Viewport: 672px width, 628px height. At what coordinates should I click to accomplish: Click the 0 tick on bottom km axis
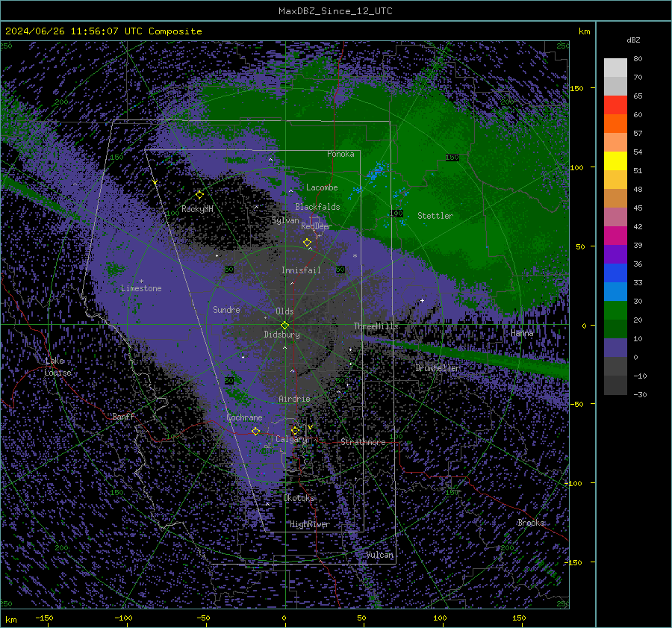pyautogui.click(x=284, y=618)
